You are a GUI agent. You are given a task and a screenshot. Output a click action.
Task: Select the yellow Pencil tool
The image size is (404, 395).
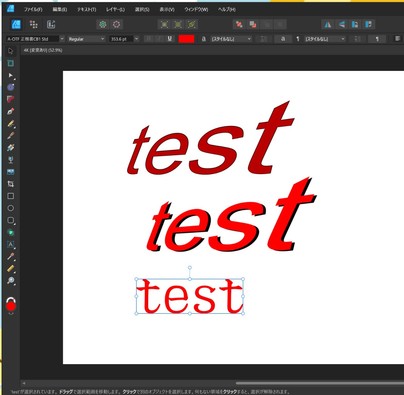[11, 123]
